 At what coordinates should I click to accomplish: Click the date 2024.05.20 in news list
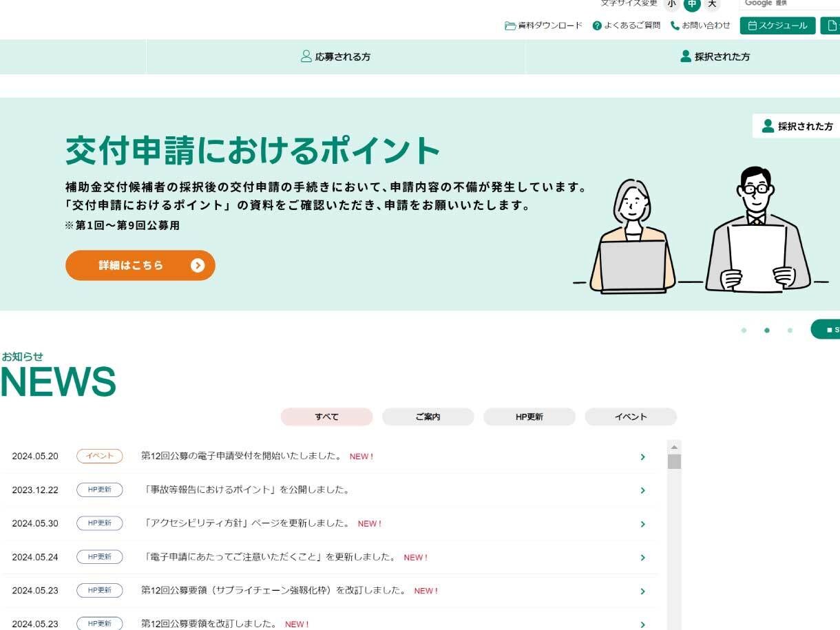click(35, 456)
